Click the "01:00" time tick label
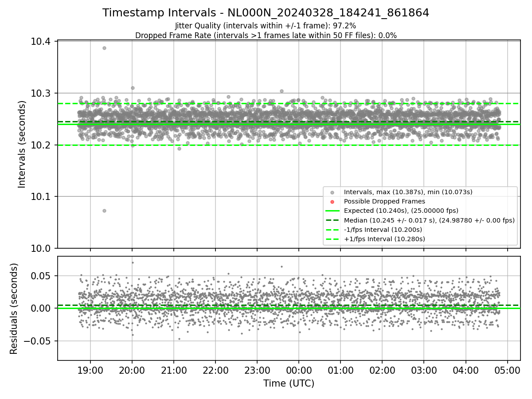The image size is (532, 399). tap(340, 370)
